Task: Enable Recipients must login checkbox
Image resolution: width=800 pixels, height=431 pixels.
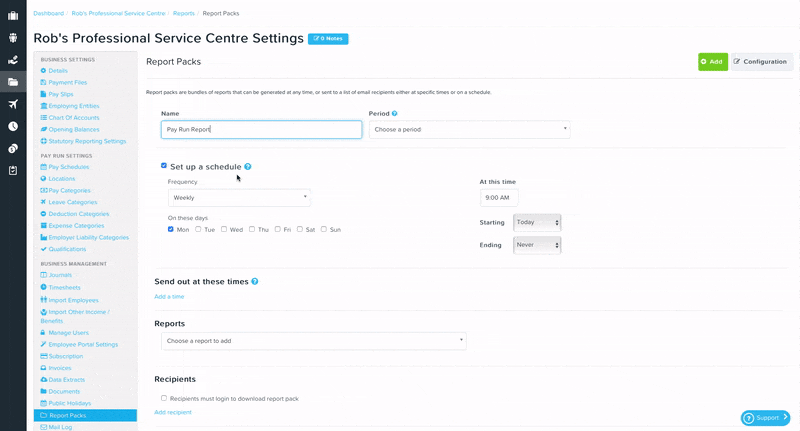Action: 164,398
